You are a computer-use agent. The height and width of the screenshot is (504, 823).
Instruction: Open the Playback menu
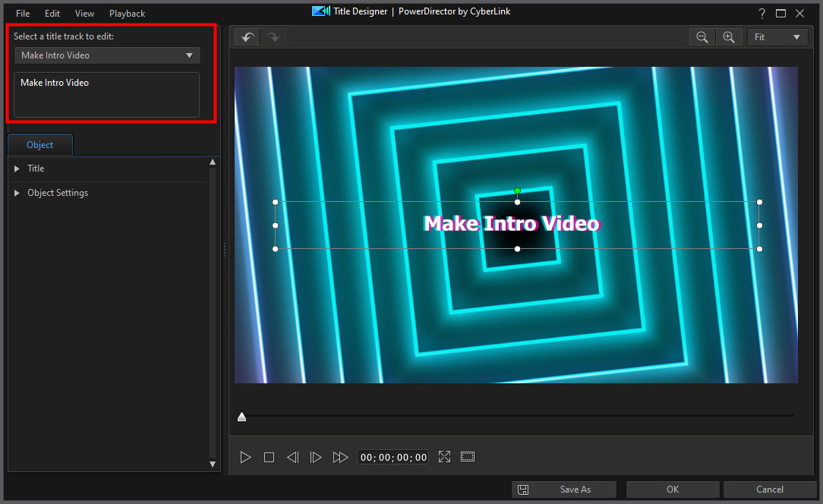126,13
